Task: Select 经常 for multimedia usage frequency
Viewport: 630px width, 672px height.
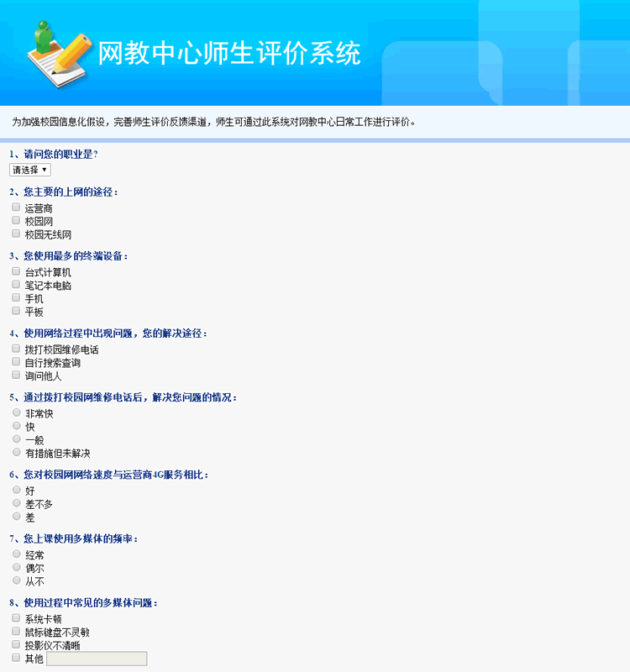Action: [x=16, y=554]
